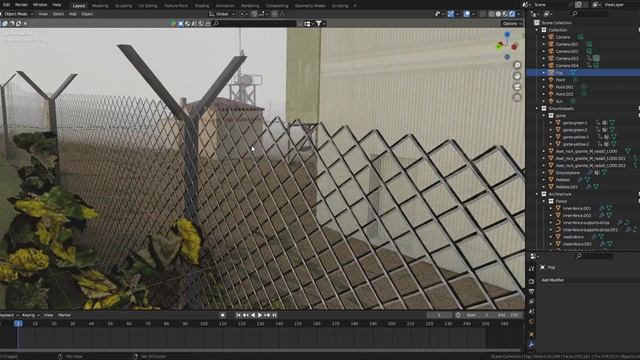Open the Render properties tab
Viewport: 640px width, 360px height.
531,282
